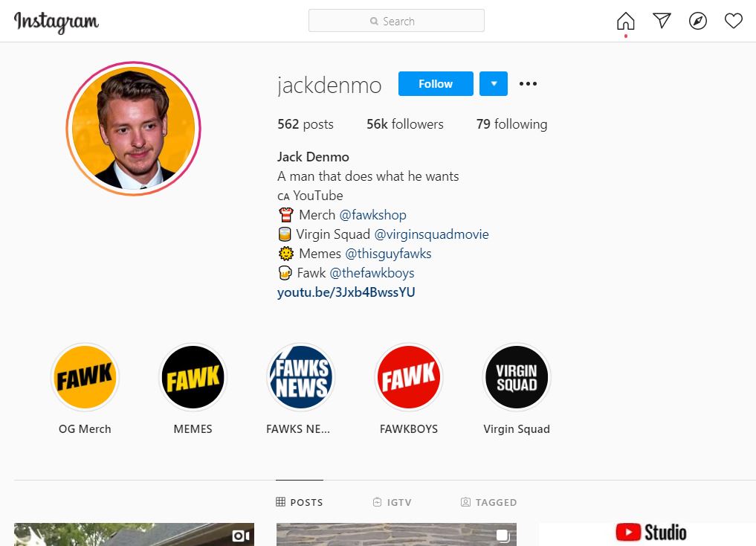Image resolution: width=756 pixels, height=546 pixels.
Task: View Jack Denmo's profile picture story
Action: click(x=134, y=128)
